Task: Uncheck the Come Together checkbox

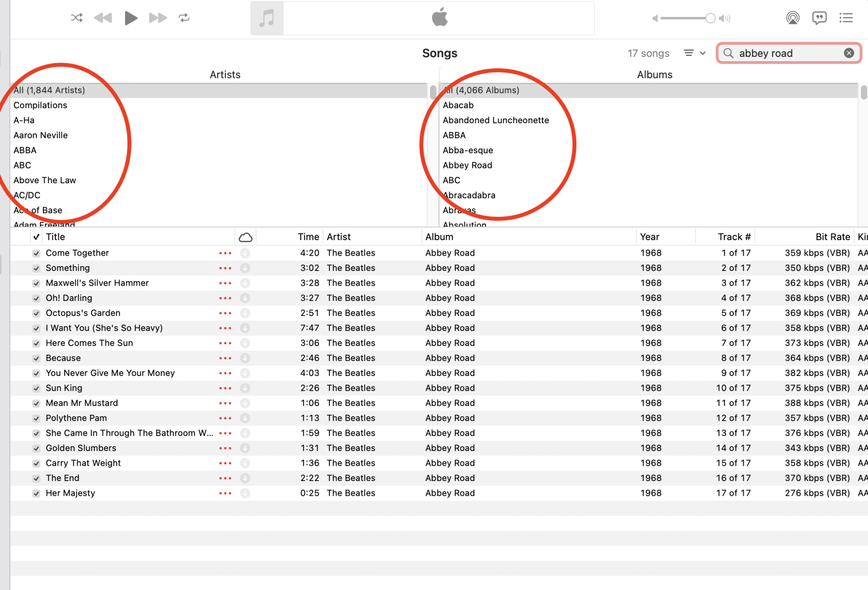Action: coord(36,253)
